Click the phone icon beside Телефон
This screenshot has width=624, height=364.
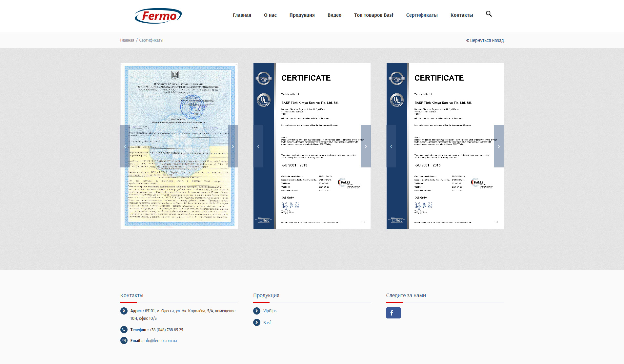click(124, 330)
